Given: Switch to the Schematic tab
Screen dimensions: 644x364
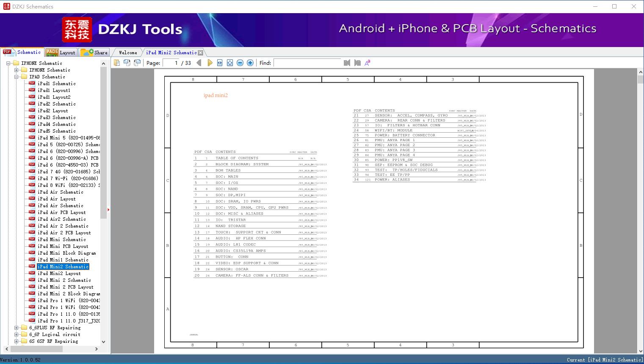Looking at the screenshot, I should (x=22, y=52).
